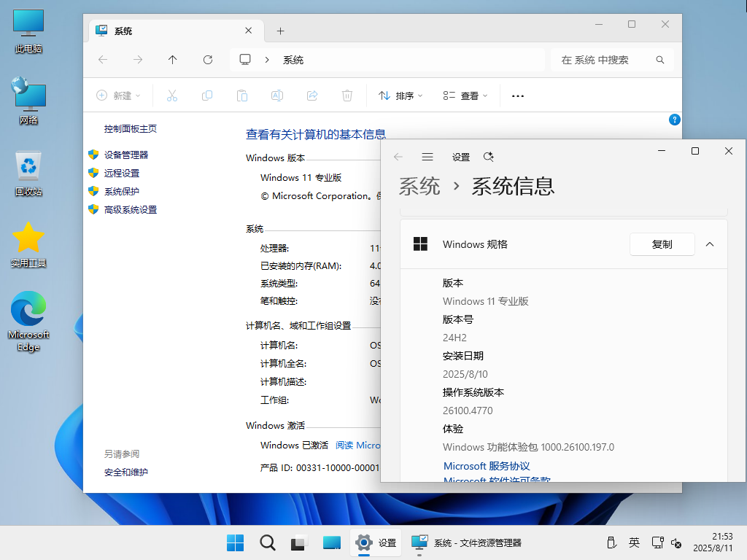This screenshot has height=560, width=747.
Task: Click the paste icon in explorer toolbar
Action: (242, 96)
